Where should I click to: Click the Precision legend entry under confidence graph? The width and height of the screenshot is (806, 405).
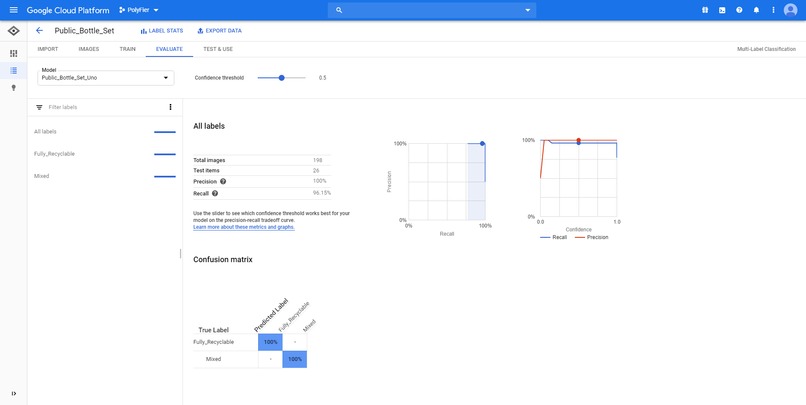point(591,237)
